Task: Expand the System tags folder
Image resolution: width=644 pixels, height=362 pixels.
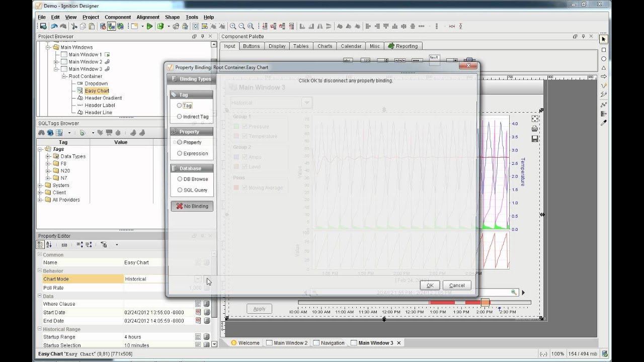Action: (x=40, y=186)
